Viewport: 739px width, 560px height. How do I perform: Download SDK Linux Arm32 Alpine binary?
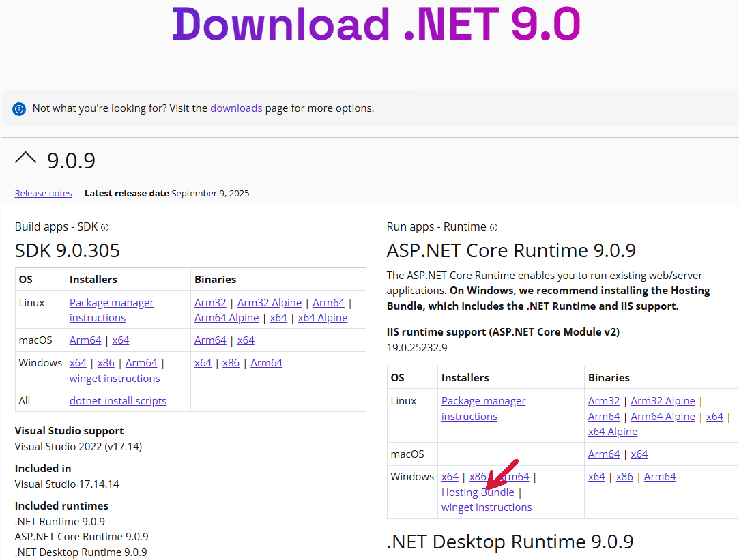(x=270, y=303)
